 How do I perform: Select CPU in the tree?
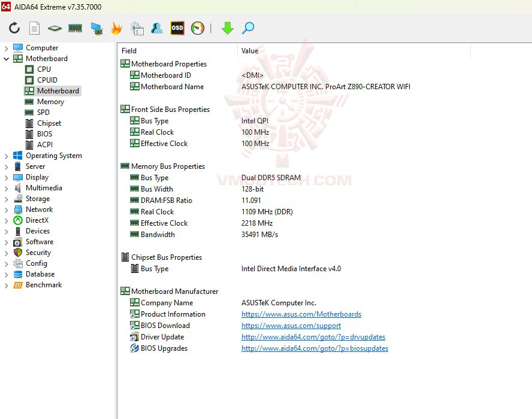coord(44,69)
